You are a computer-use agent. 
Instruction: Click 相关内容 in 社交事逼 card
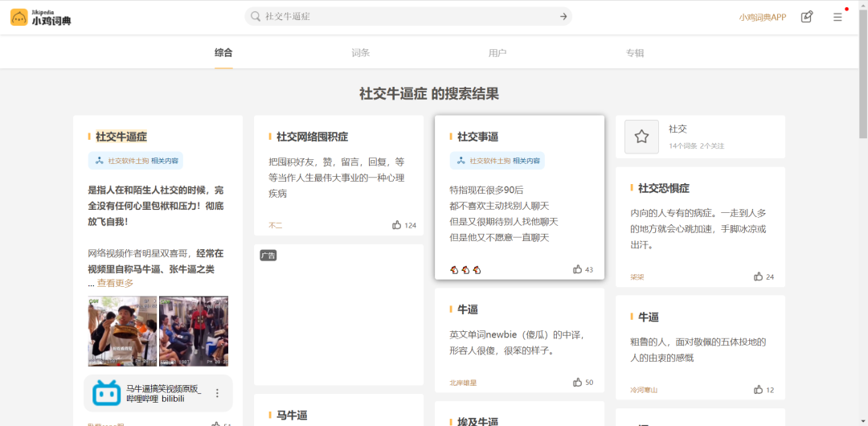526,161
